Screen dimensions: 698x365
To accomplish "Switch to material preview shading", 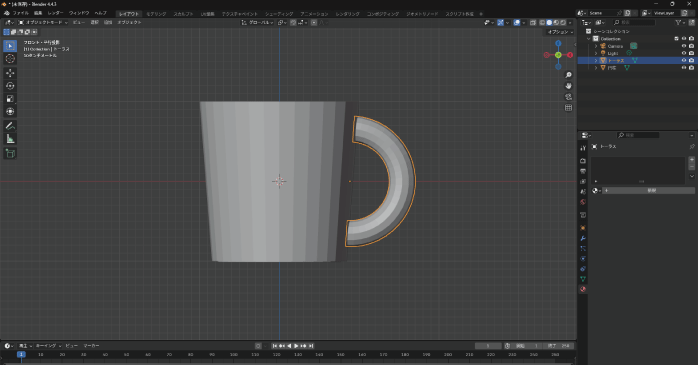I will coord(556,22).
